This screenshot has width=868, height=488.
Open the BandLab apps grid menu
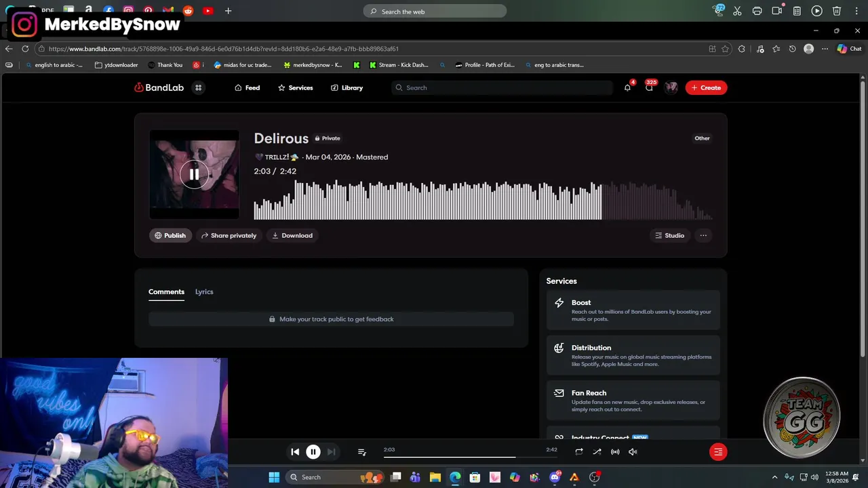(199, 87)
